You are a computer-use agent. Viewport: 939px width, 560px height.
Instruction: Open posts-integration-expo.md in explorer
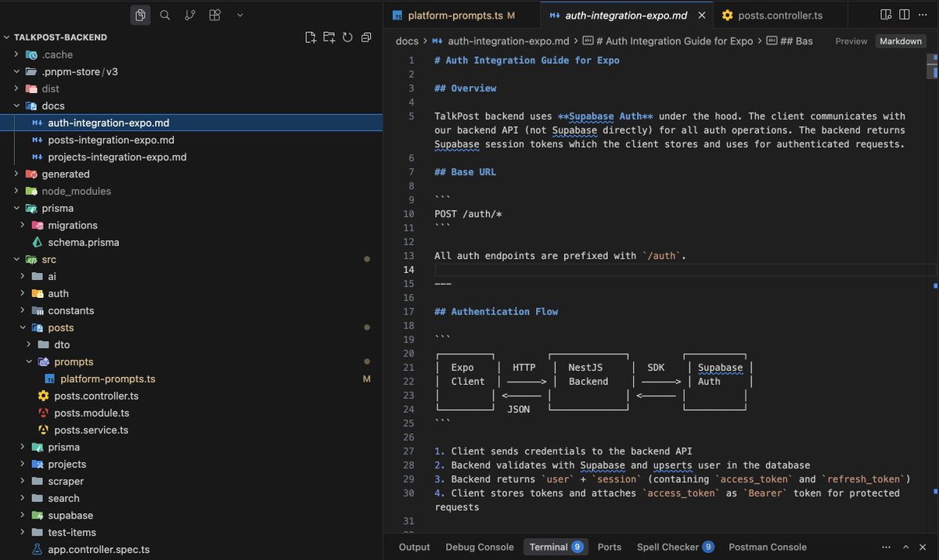tap(111, 140)
